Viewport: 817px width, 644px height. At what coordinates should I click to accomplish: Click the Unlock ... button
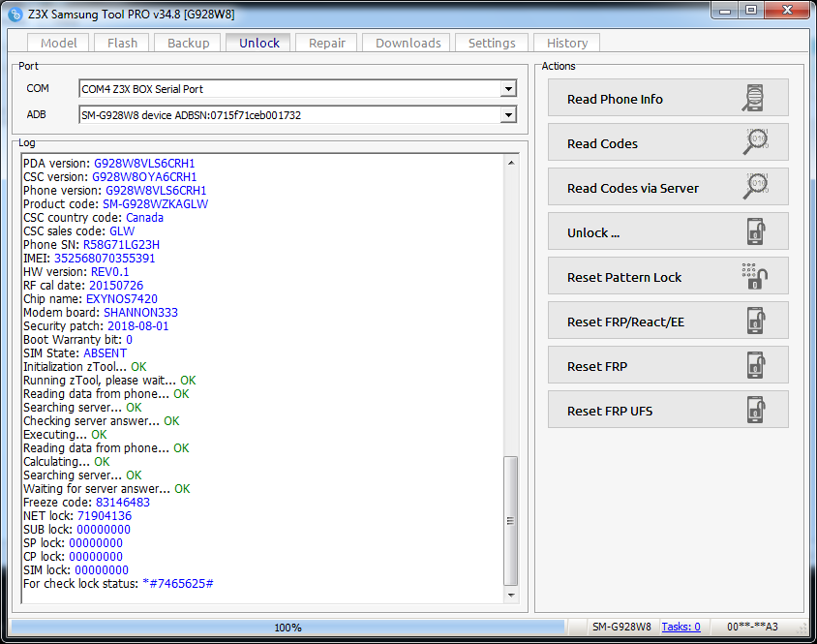[x=668, y=231]
